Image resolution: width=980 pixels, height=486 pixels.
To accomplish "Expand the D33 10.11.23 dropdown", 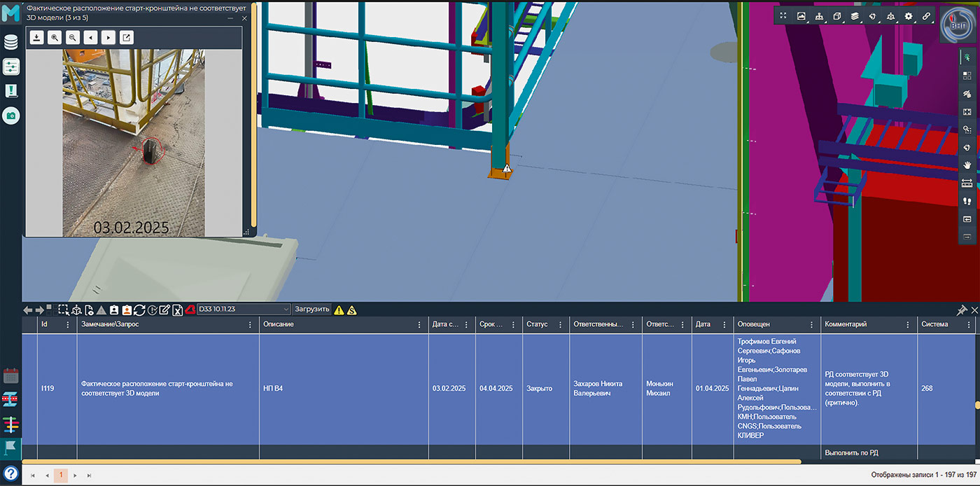I will (x=286, y=310).
